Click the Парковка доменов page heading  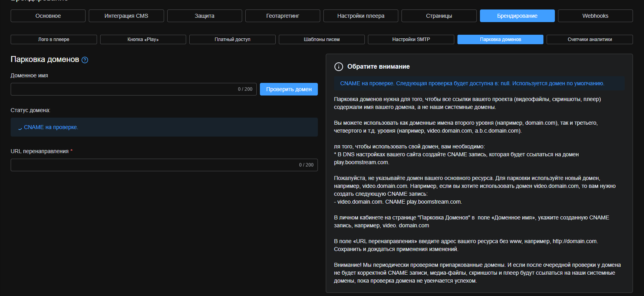click(45, 60)
